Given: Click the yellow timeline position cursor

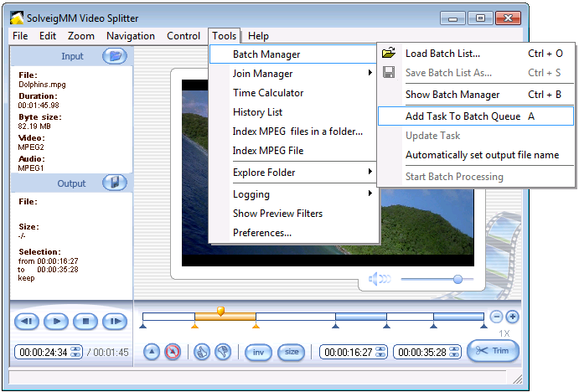Looking at the screenshot, I should [221, 311].
